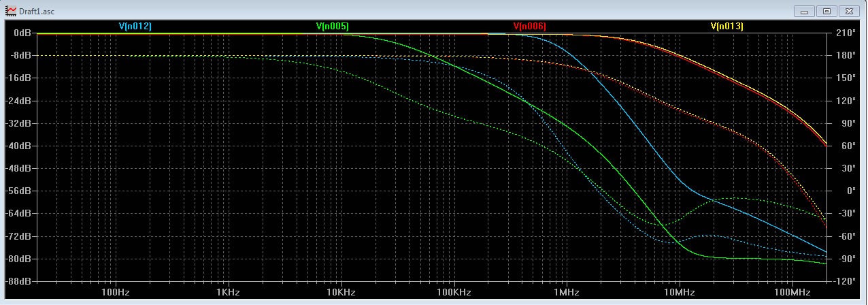The height and width of the screenshot is (305, 868).
Task: Click the 10KHz frequency axis label
Action: 341,293
